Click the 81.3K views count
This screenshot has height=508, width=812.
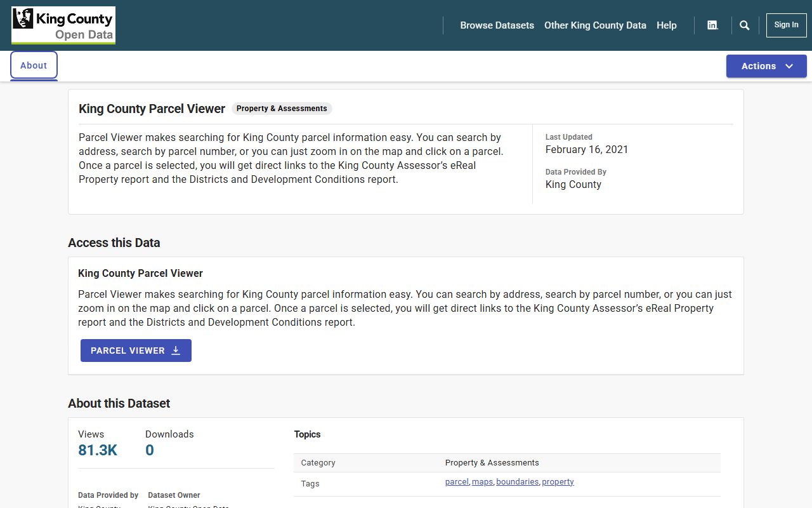coord(98,450)
